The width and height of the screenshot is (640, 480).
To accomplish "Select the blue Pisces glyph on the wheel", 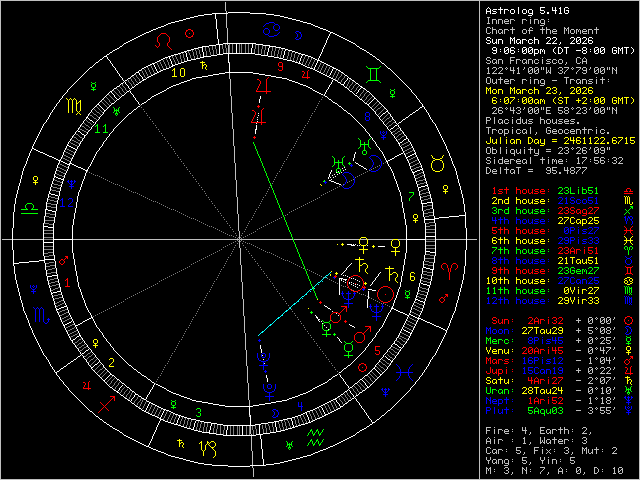I will [x=404, y=372].
